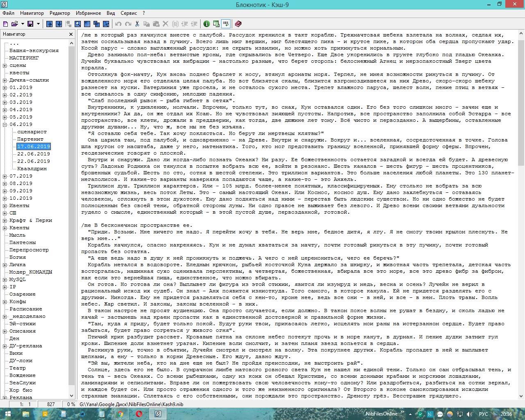This screenshot has height=420, width=525.
Task: Click the New document toolbar icon
Action: [x=6, y=24]
